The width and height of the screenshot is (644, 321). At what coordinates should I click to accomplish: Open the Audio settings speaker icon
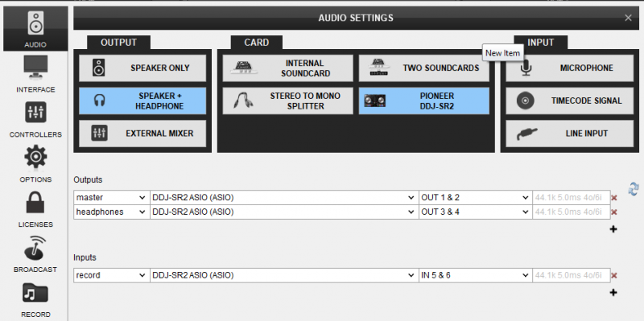pos(35,23)
